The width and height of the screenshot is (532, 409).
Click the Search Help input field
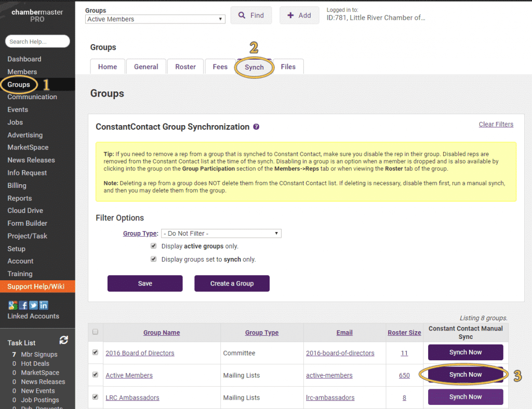coord(37,42)
